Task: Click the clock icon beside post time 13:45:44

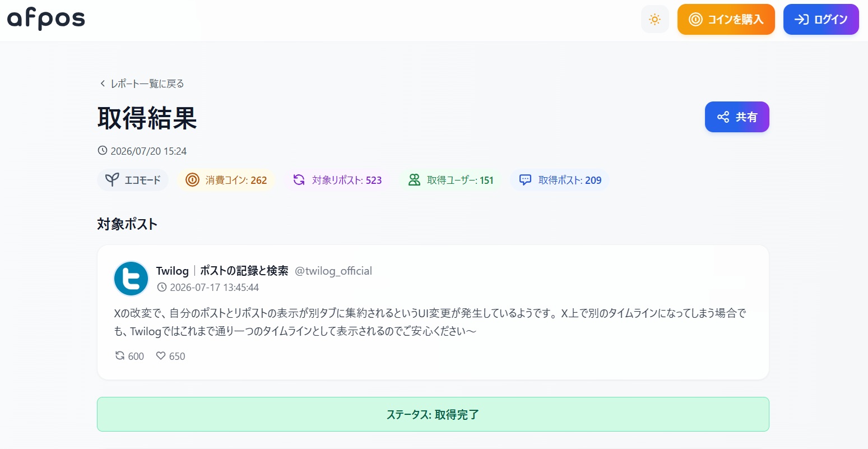Action: [162, 288]
